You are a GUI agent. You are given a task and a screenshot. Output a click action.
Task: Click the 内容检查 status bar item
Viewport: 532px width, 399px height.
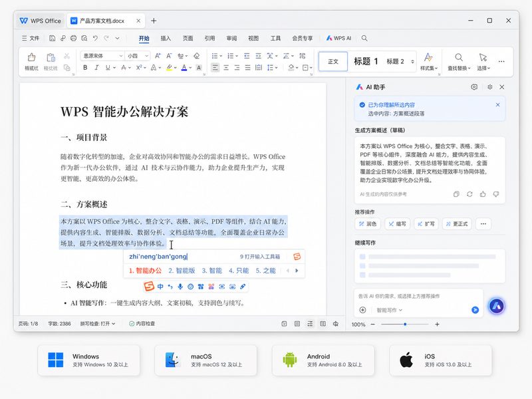point(142,324)
